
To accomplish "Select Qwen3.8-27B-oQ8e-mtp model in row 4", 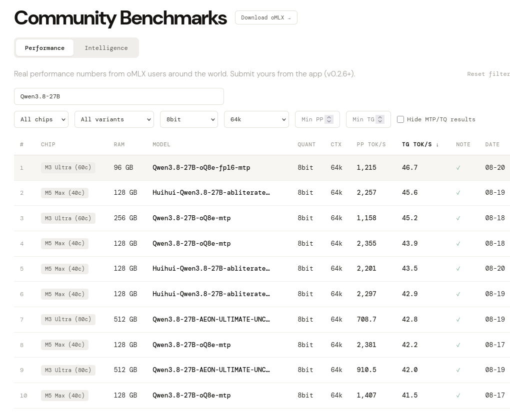I will click(x=191, y=243).
